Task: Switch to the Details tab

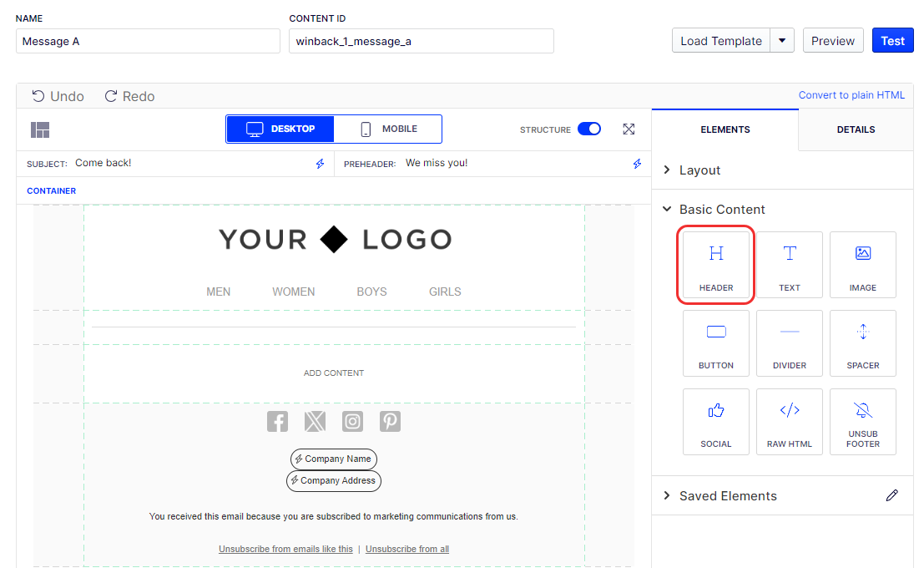Action: (856, 129)
